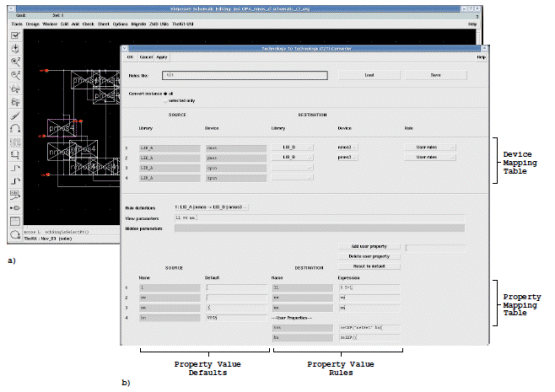The height and width of the screenshot is (392, 555).
Task: Open row 2 'User rules' Rule dropdown
Action: click(x=430, y=157)
